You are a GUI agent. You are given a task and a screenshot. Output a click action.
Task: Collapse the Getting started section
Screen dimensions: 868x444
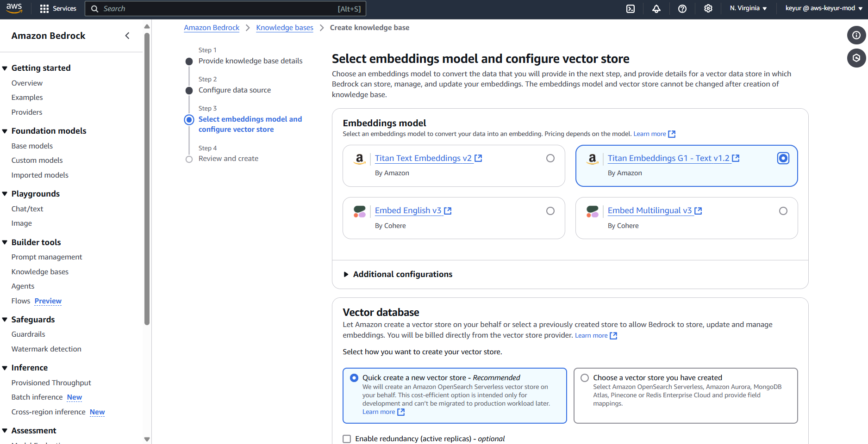point(5,68)
